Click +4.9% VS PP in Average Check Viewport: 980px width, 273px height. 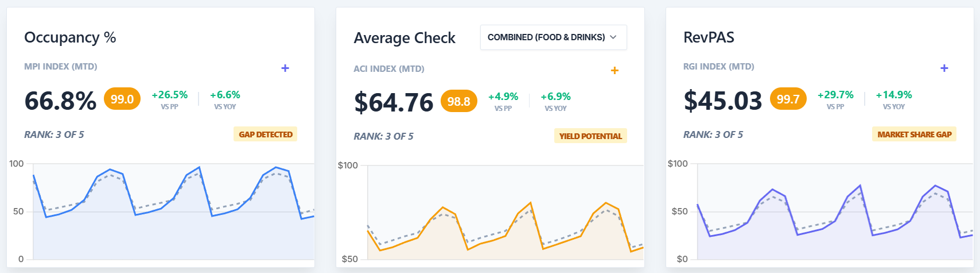point(503,101)
